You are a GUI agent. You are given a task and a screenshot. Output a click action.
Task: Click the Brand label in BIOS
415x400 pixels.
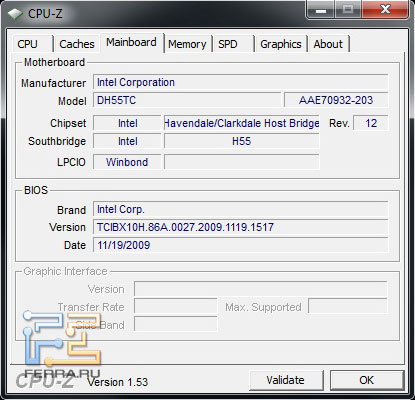[x=71, y=210]
